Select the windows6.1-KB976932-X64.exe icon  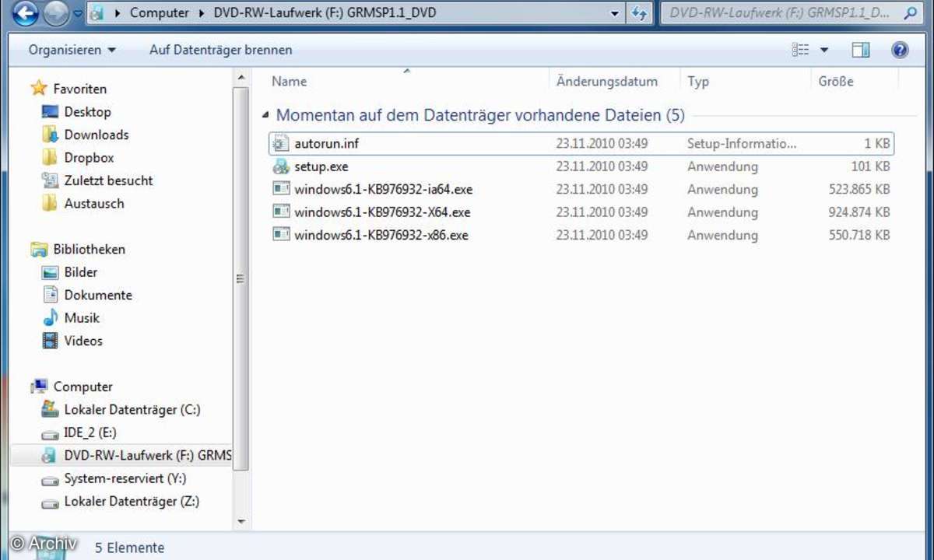281,212
